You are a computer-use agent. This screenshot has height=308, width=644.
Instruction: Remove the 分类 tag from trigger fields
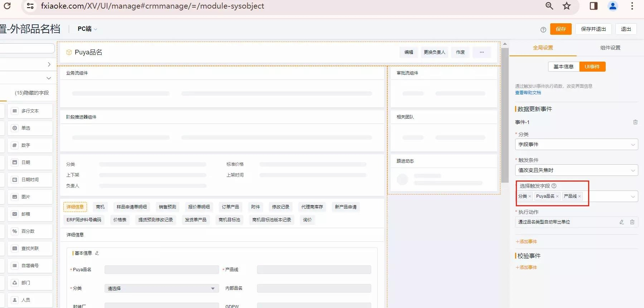(530, 196)
